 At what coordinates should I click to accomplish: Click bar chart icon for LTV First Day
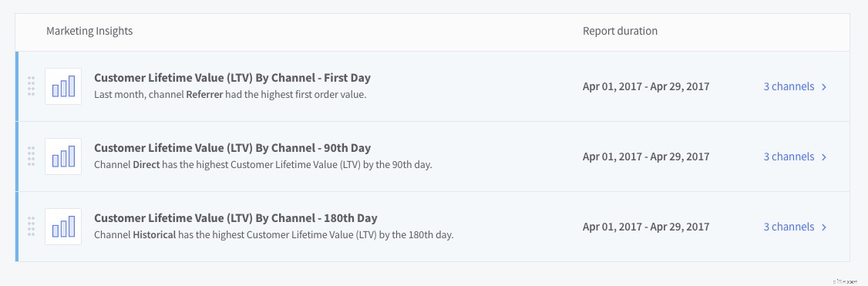[x=63, y=86]
